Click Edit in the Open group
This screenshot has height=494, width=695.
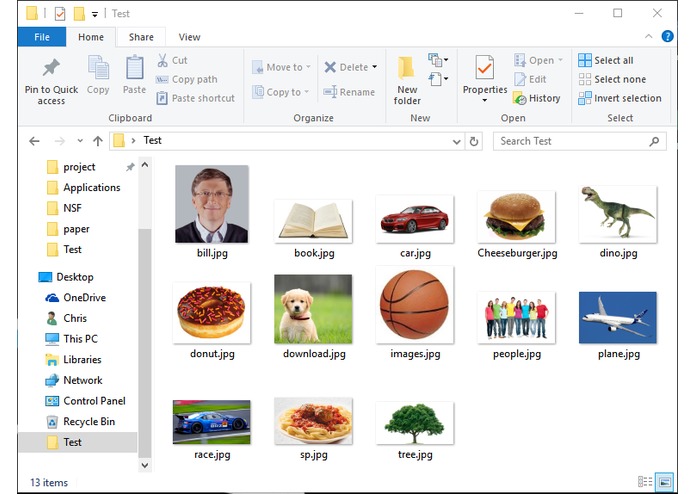[530, 79]
